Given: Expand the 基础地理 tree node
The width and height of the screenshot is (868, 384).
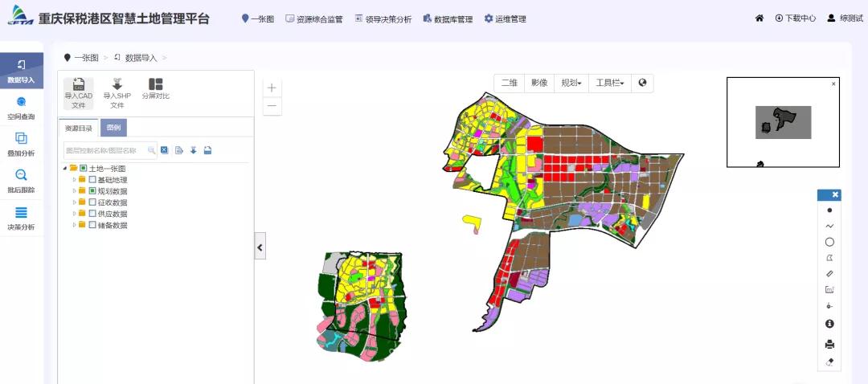Looking at the screenshot, I should (x=75, y=180).
